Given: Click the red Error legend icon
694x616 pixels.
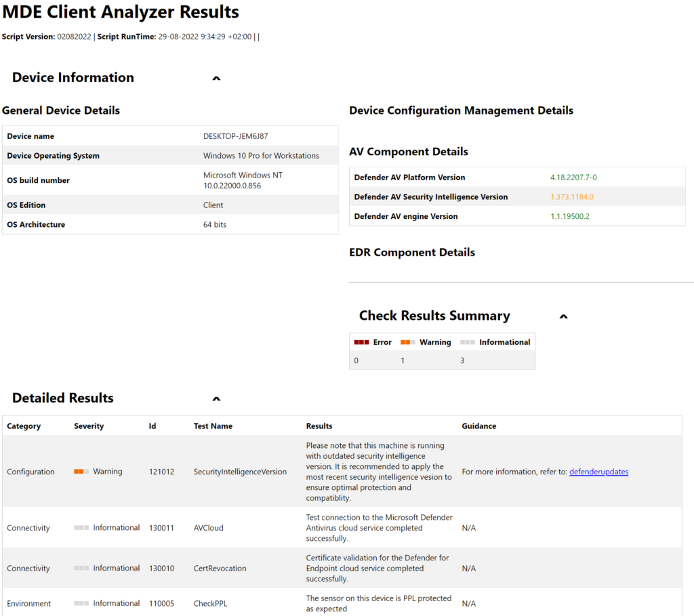Looking at the screenshot, I should click(x=361, y=342).
